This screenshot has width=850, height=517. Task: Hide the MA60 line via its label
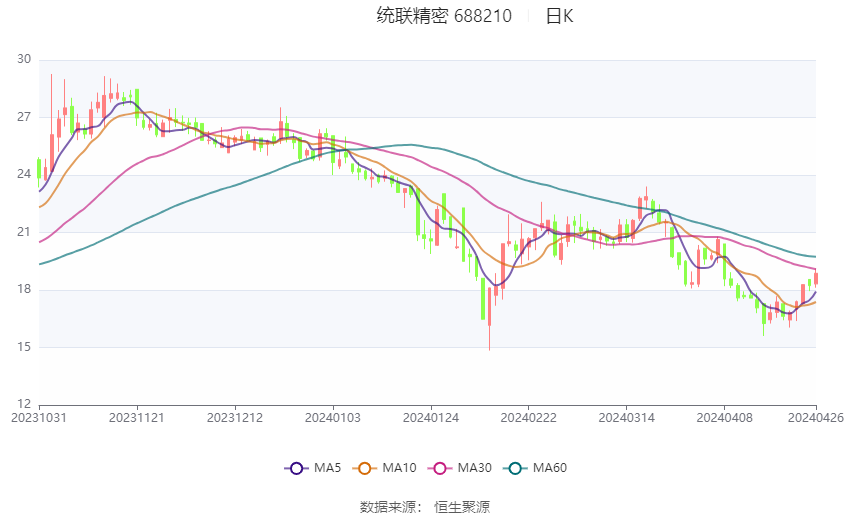pyautogui.click(x=550, y=468)
